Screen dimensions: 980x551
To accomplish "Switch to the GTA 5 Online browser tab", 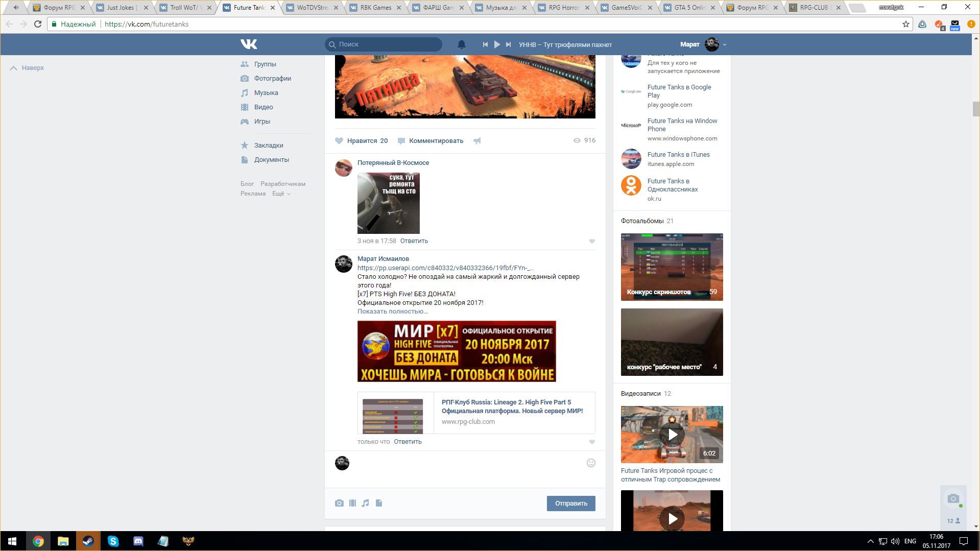I will click(x=689, y=8).
